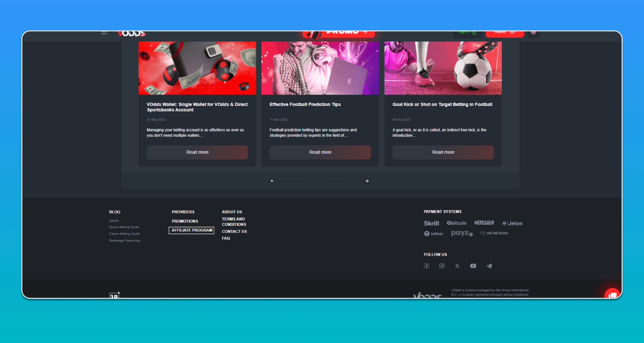The image size is (644, 343).
Task: Open the X (Twitter) social icon
Action: [x=457, y=266]
